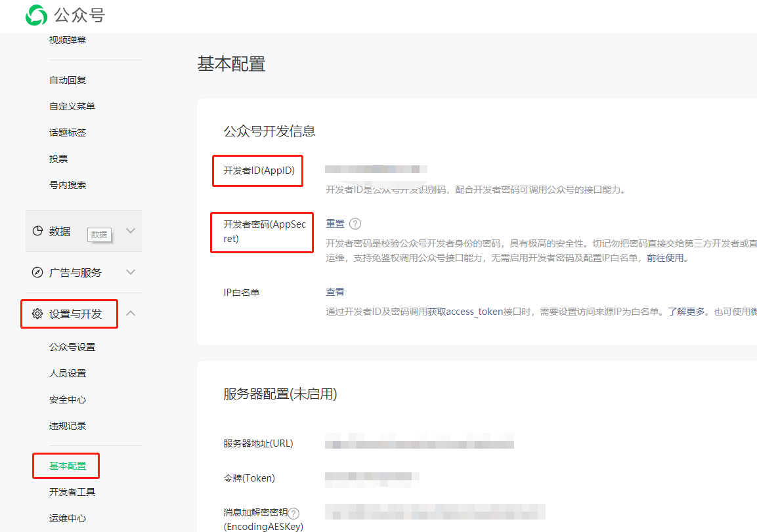Open 运维中心 in the sidebar
Viewport: 757px width, 532px height.
tap(68, 518)
